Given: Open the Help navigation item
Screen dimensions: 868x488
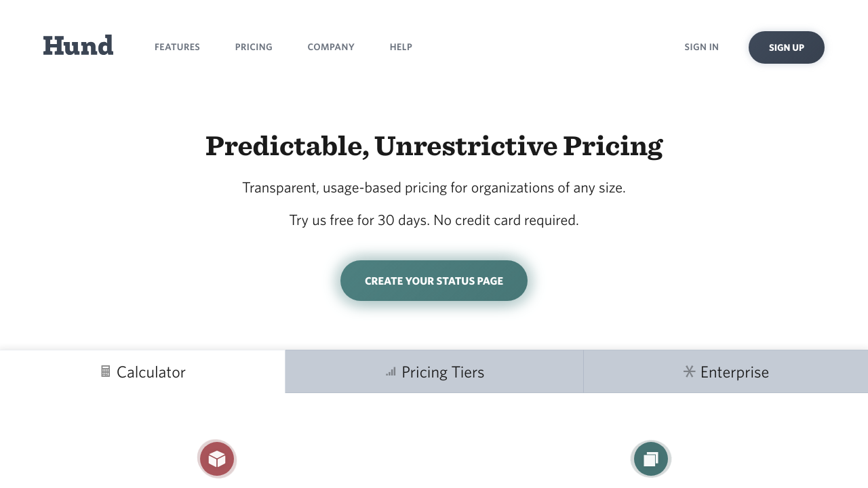Looking at the screenshot, I should tap(401, 47).
